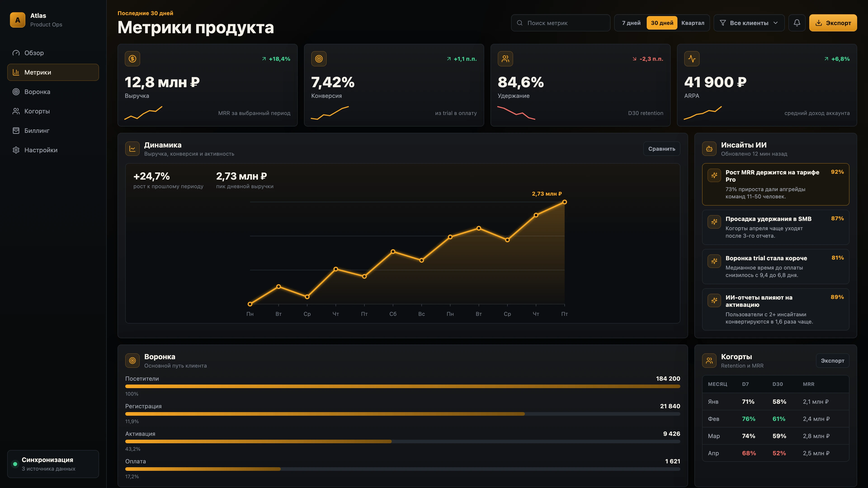Click the notifications bell icon
Image resolution: width=868 pixels, height=488 pixels.
pos(797,23)
